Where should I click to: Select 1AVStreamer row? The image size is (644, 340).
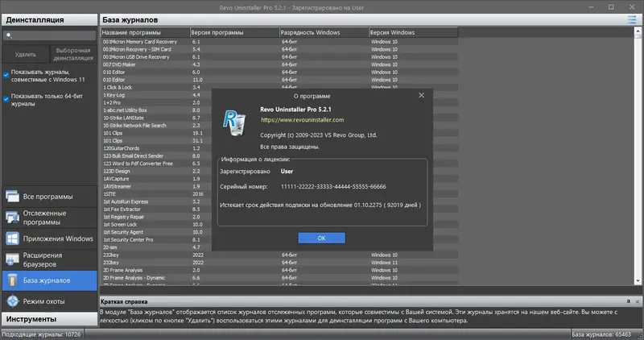(156, 186)
